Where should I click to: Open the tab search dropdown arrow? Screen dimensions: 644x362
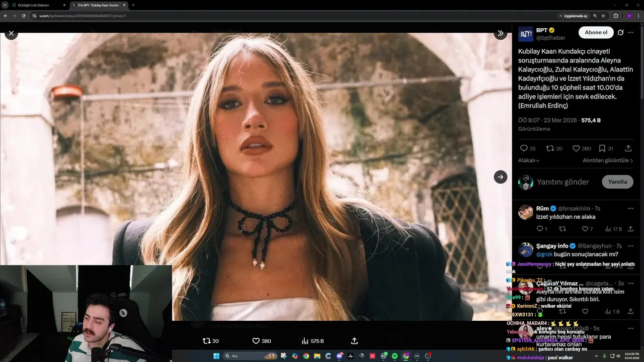tap(5, 5)
